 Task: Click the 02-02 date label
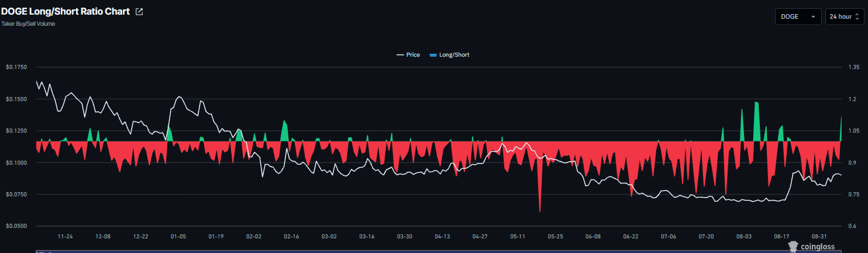254,237
